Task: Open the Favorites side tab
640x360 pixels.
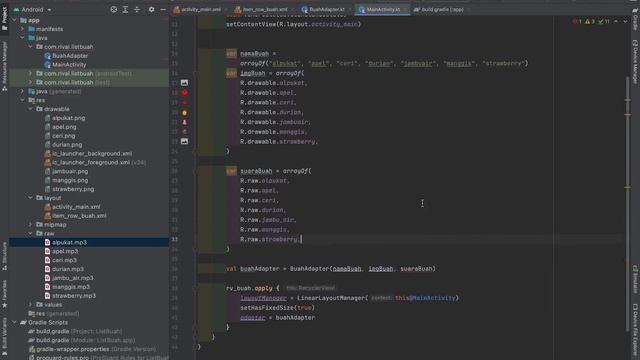Action: pyautogui.click(x=4, y=294)
